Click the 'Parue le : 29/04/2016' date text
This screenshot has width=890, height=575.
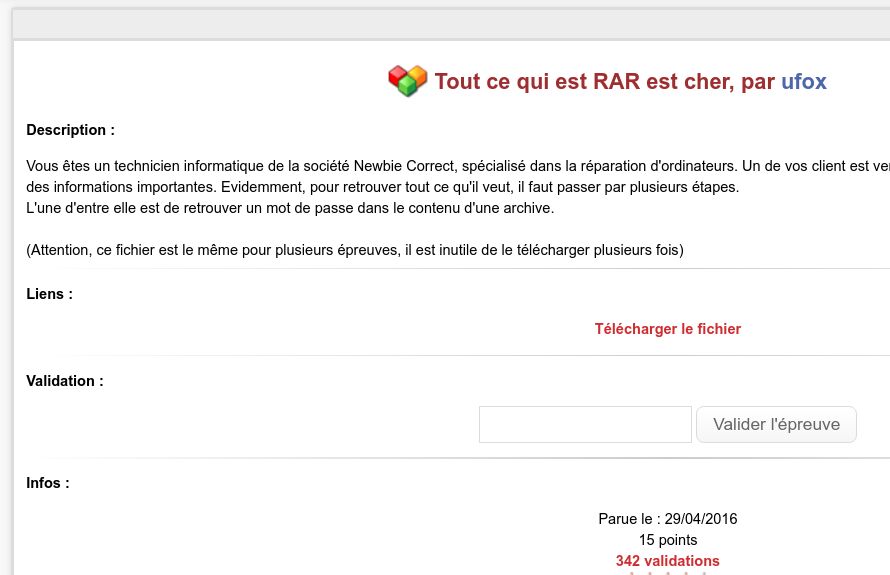(667, 519)
